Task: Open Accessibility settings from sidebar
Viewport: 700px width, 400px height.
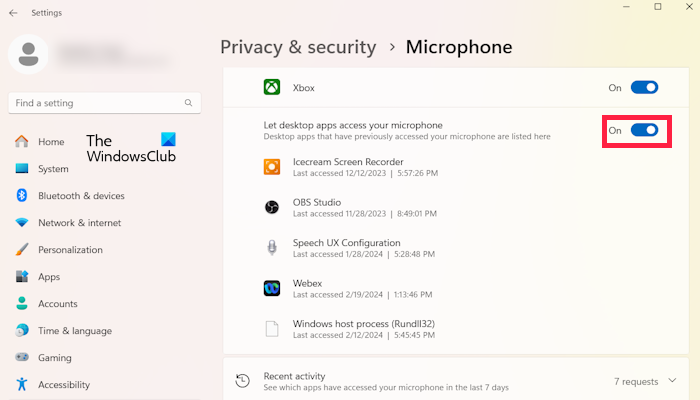Action: (64, 385)
